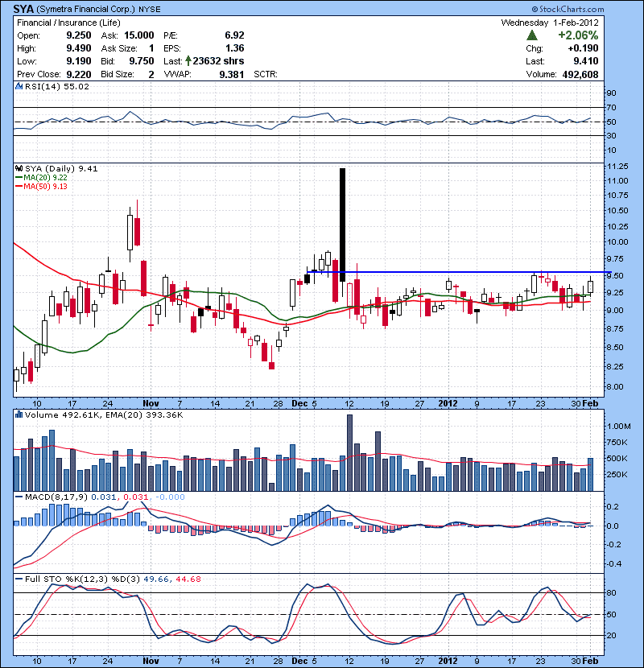644x668 pixels.
Task: Click the MA(20) 9.22 legend text
Action: (46, 178)
